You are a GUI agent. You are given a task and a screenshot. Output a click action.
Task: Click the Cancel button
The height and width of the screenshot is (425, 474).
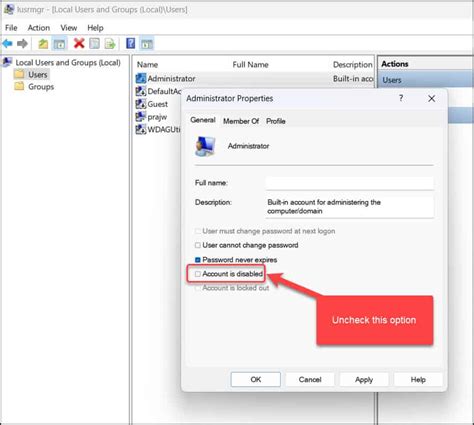tap(310, 379)
